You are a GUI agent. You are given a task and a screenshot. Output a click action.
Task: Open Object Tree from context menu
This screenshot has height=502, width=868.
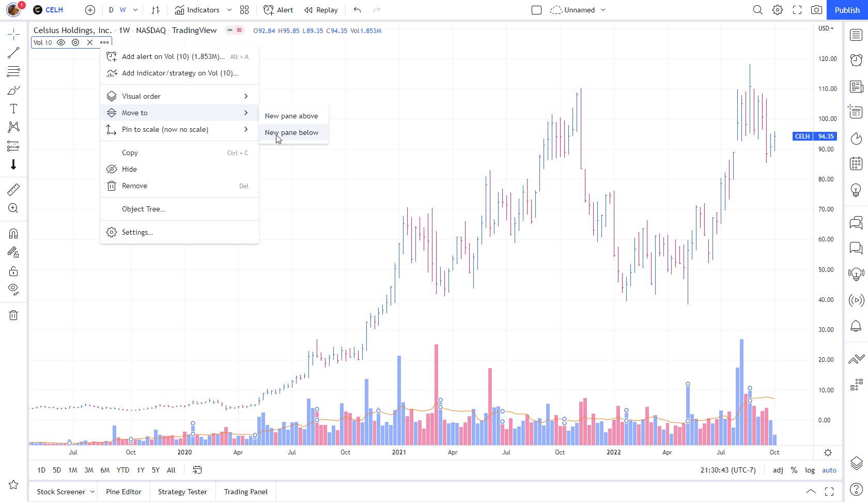click(x=179, y=209)
